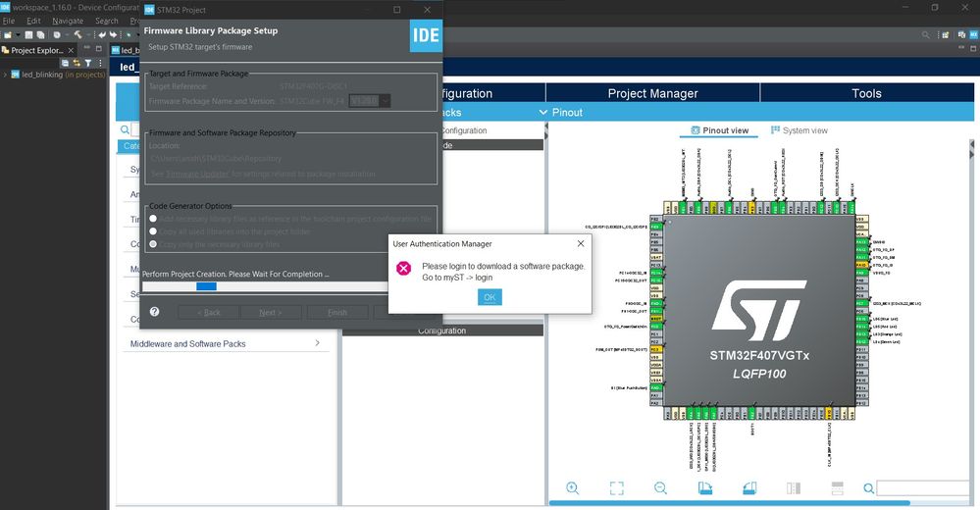Zoom out on the chip pinout
The image size is (980, 510).
(660, 488)
